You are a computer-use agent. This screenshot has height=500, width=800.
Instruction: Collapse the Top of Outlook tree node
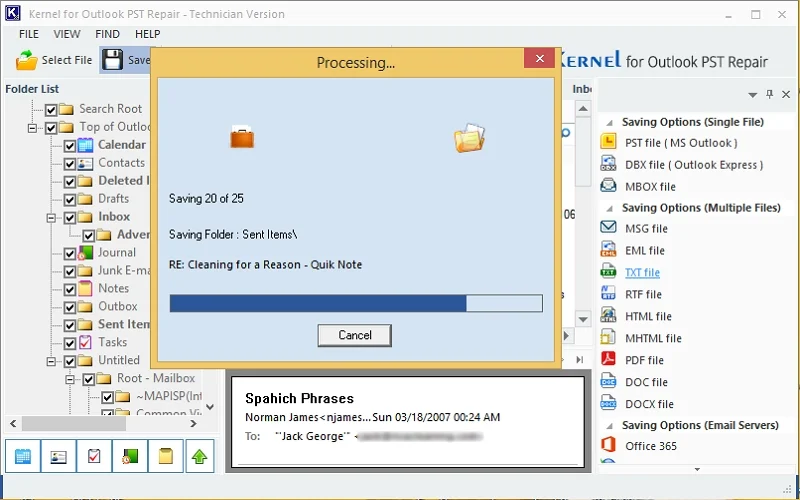pos(32,128)
